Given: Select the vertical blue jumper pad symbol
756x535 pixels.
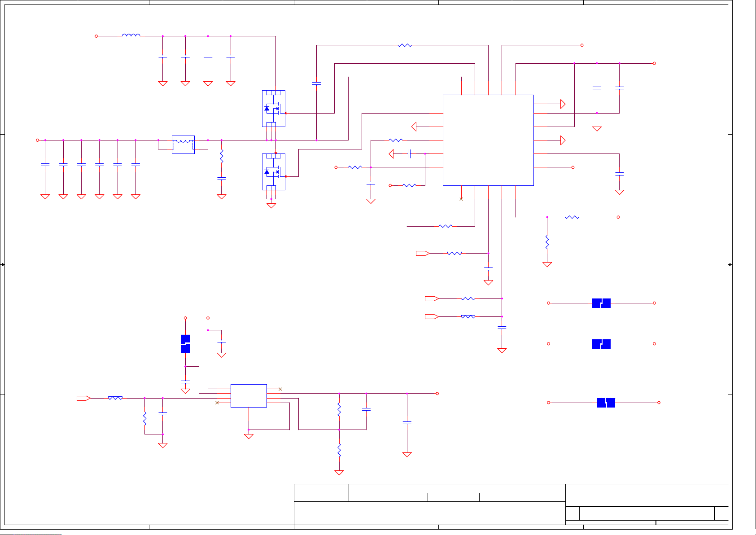Looking at the screenshot, I should click(185, 344).
